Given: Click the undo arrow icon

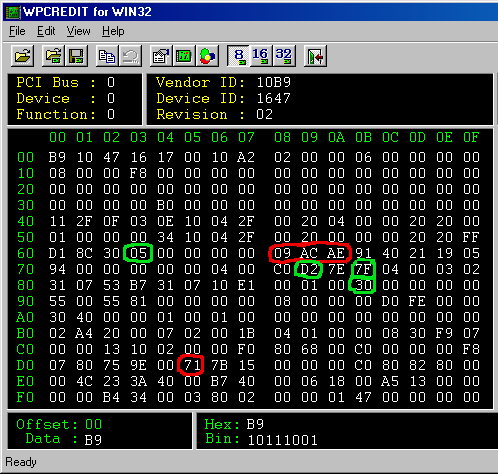Looking at the screenshot, I should click(130, 56).
